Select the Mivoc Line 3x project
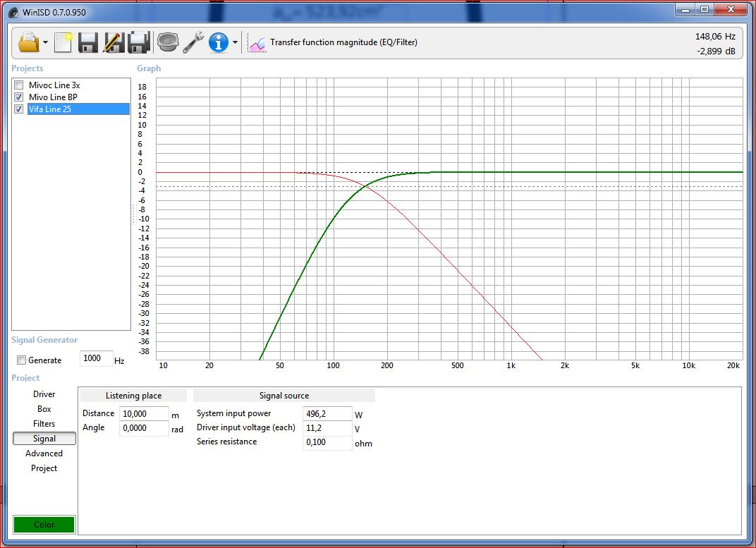Viewport: 756px width, 548px height. coord(54,85)
